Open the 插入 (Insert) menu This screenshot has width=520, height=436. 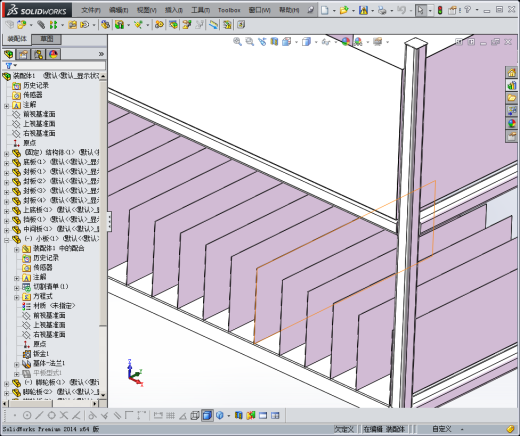click(x=174, y=10)
